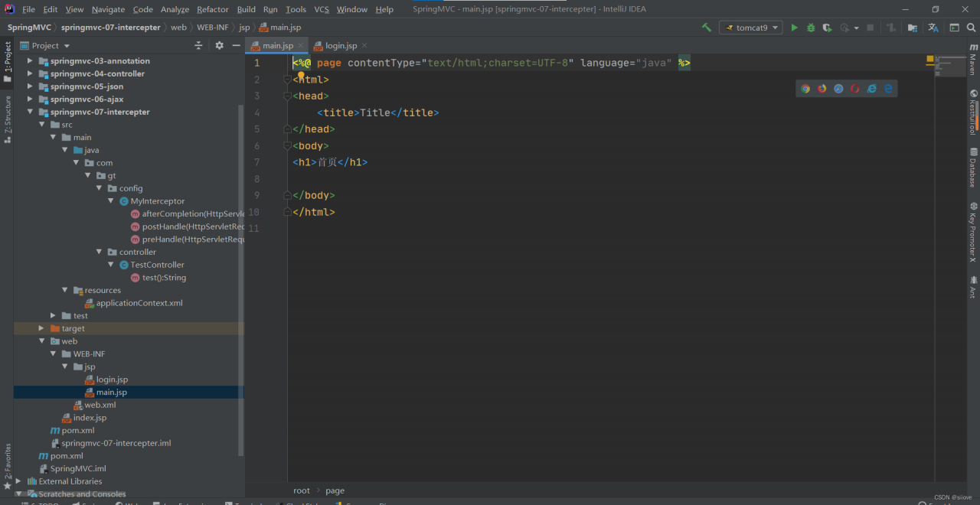Build project with the hammer icon
This screenshot has height=505, width=980.
tap(706, 28)
